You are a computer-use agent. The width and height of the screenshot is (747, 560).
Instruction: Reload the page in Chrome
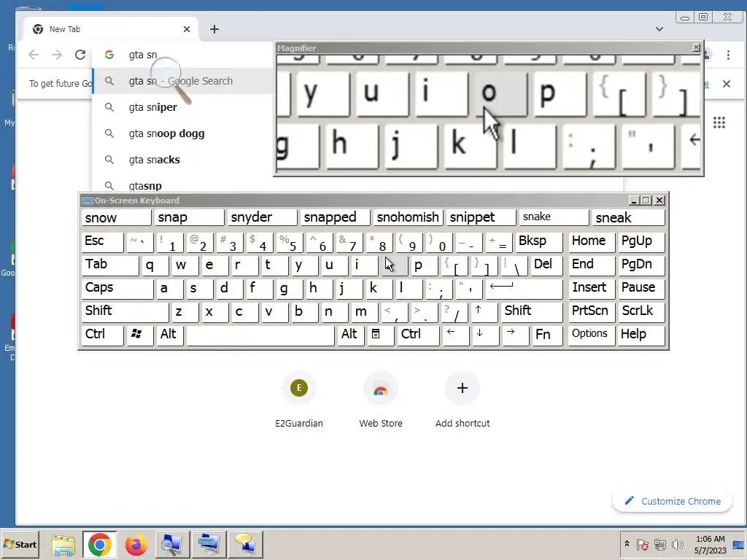pyautogui.click(x=80, y=55)
